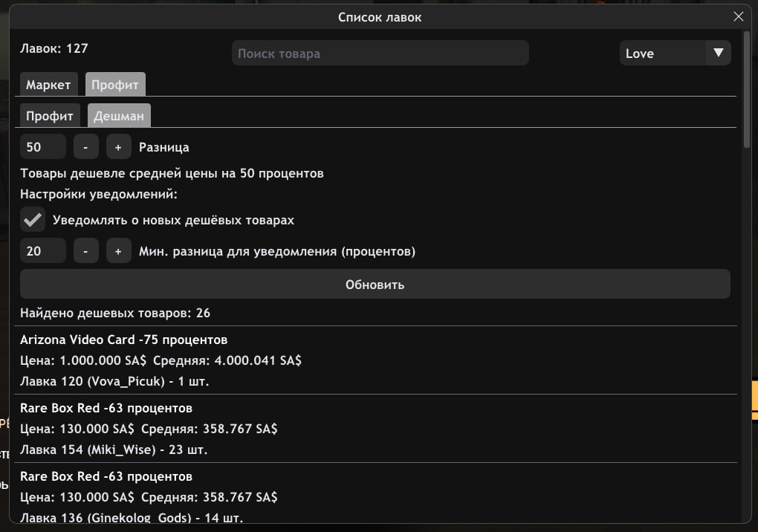The image size is (758, 532).
Task: Click the Поиск товара search field
Action: (380, 53)
